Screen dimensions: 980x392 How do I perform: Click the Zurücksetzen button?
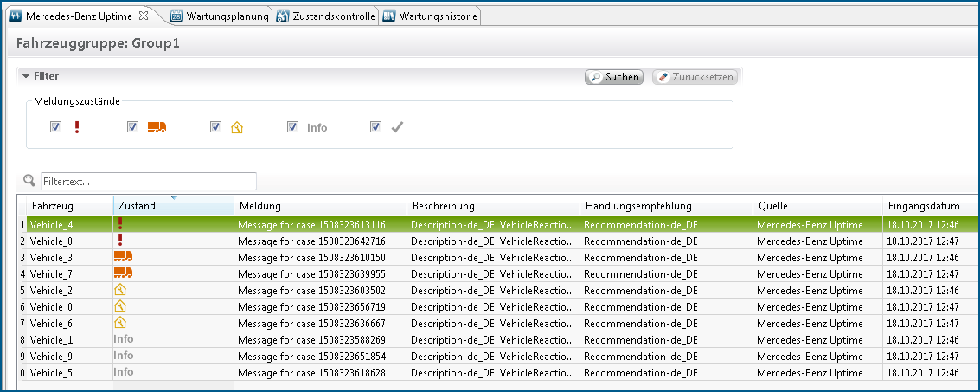[695, 77]
